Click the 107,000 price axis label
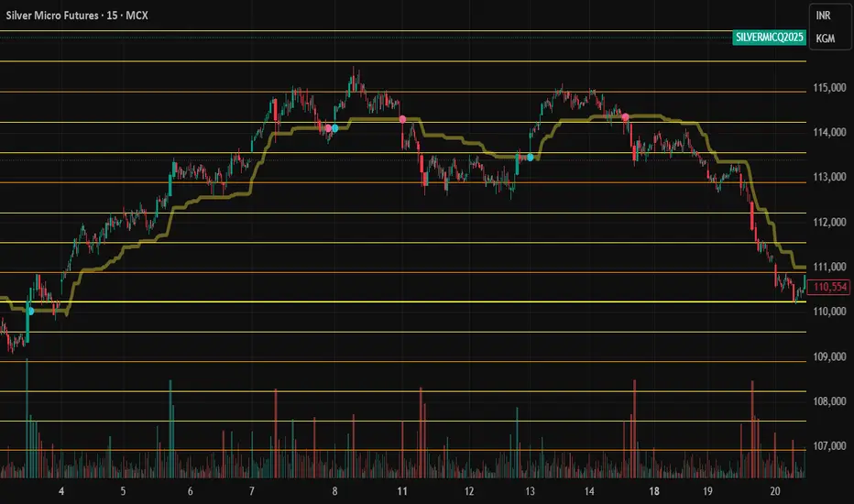 [829, 446]
